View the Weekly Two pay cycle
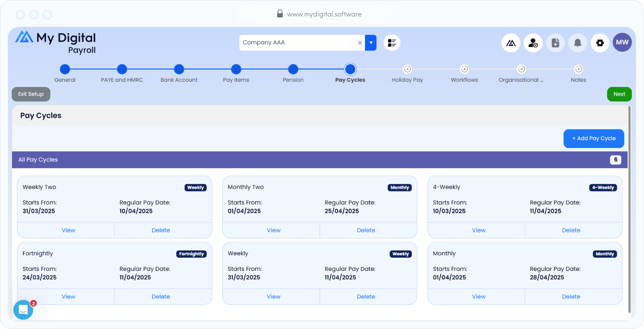The image size is (644, 329). (68, 230)
